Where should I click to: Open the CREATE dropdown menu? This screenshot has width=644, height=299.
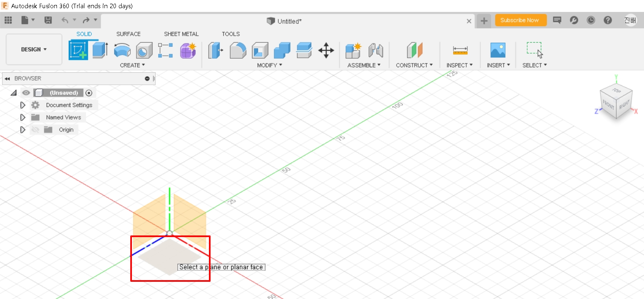click(x=132, y=65)
